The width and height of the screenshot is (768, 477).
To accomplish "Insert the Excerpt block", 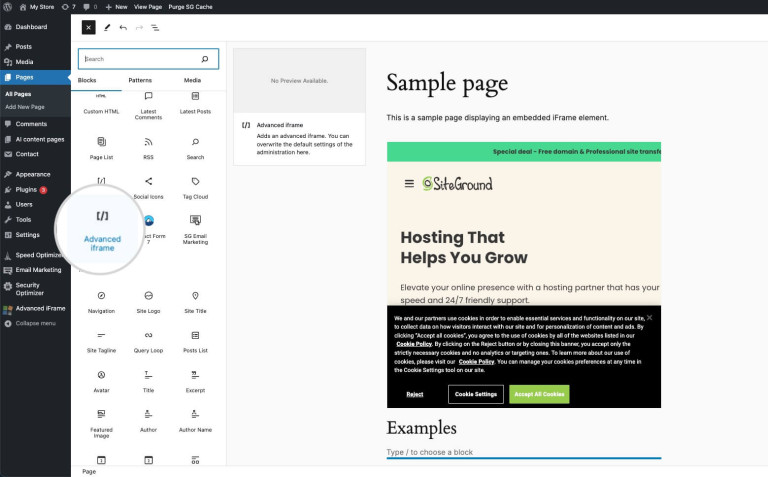I will (195, 382).
